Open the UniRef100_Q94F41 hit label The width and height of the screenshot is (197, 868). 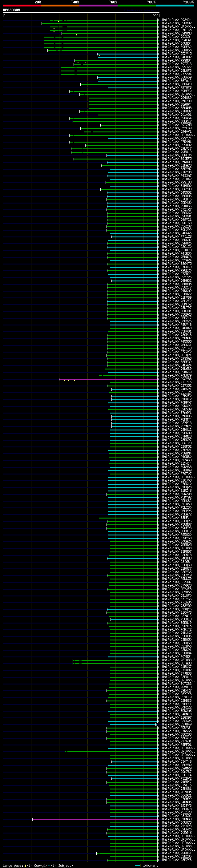[176, 40]
